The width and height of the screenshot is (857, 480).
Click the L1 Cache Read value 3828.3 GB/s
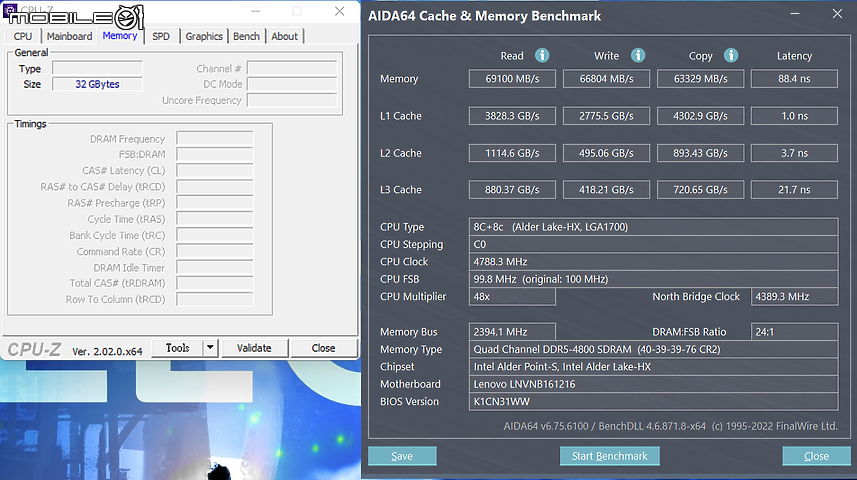(512, 116)
